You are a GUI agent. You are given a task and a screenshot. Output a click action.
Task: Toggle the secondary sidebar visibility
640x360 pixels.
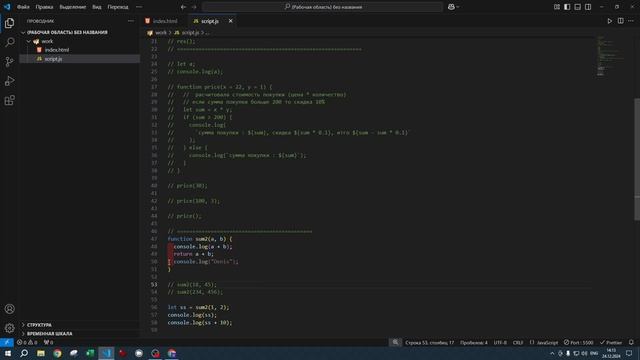point(588,7)
